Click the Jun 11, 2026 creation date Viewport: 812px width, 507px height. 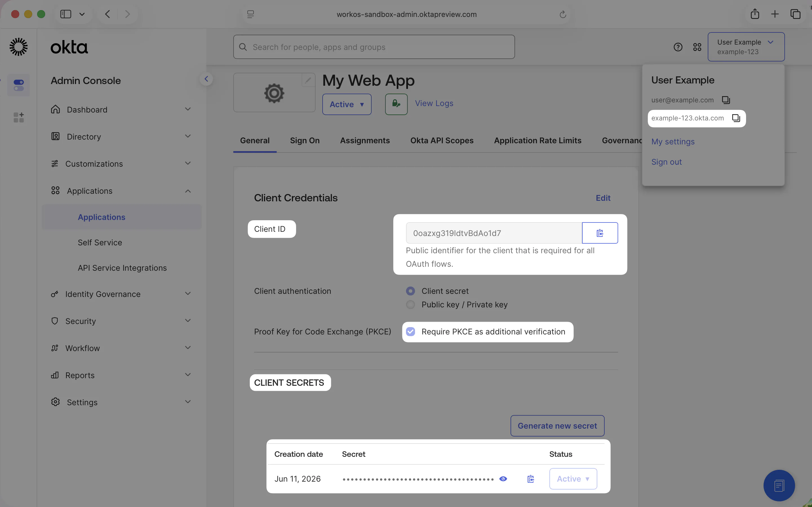point(298,479)
